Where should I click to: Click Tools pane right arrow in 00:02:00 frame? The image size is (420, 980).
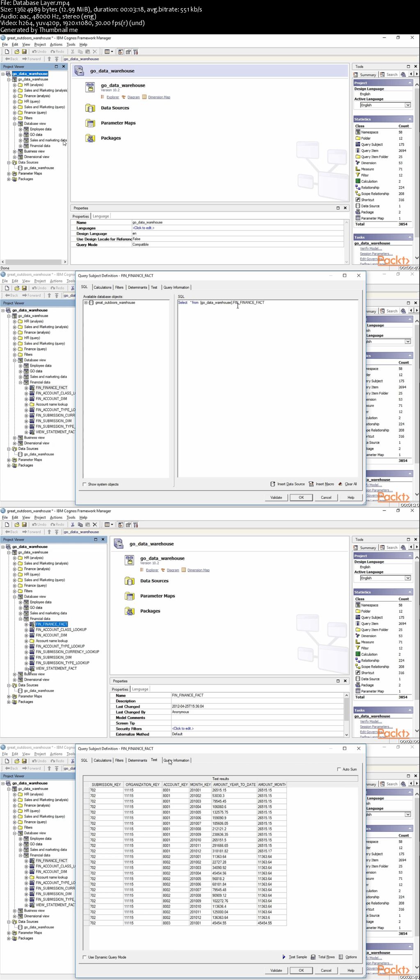click(x=417, y=547)
